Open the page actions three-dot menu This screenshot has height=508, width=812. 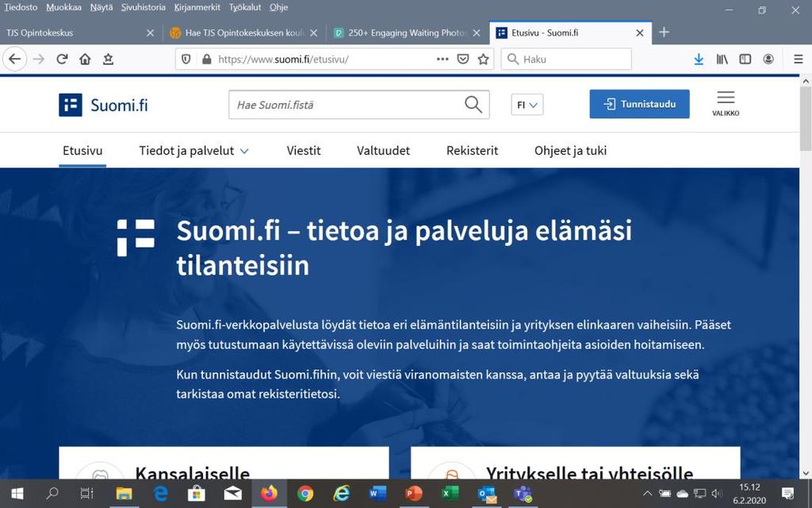[x=442, y=59]
